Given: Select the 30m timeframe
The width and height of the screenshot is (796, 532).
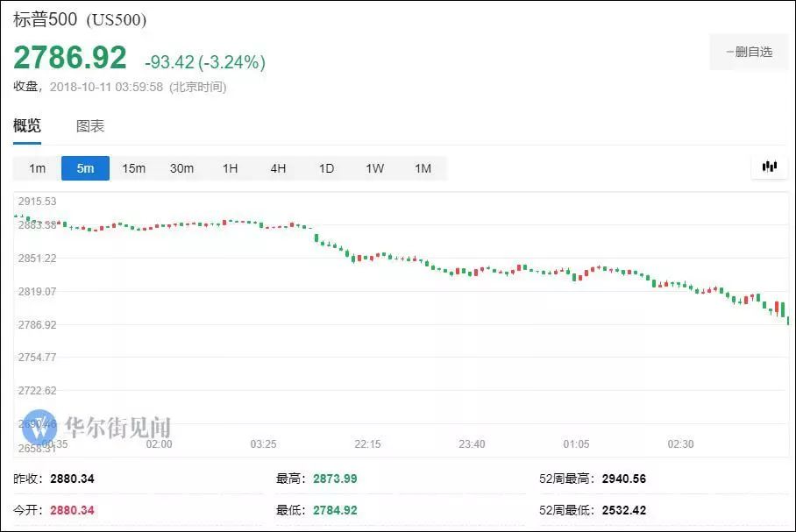Looking at the screenshot, I should click(x=181, y=167).
